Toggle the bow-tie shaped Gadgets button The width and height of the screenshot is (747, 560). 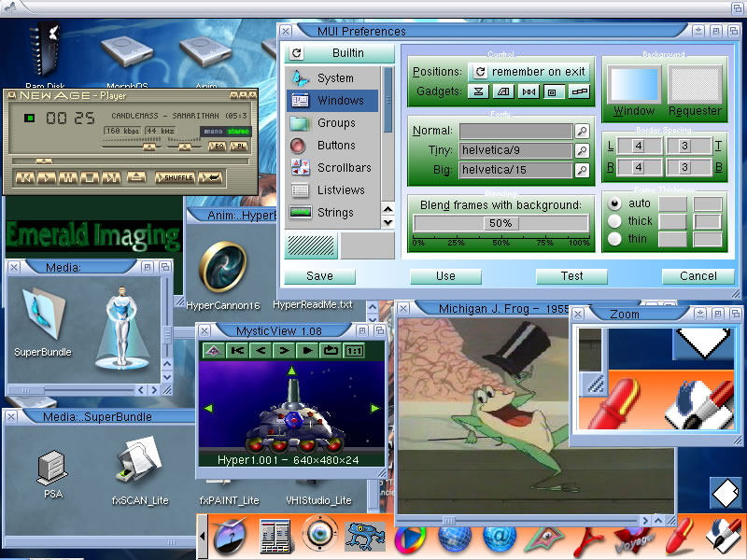(x=529, y=91)
